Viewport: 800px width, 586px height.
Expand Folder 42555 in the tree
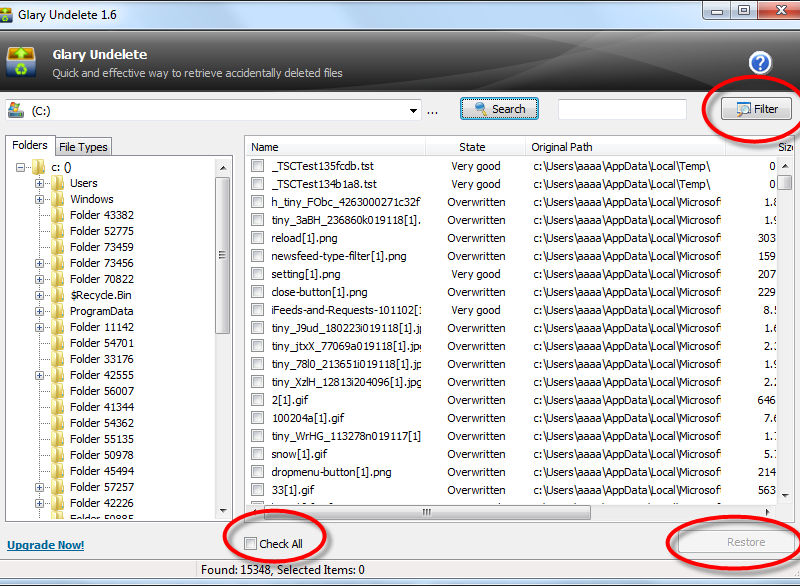[x=39, y=375]
